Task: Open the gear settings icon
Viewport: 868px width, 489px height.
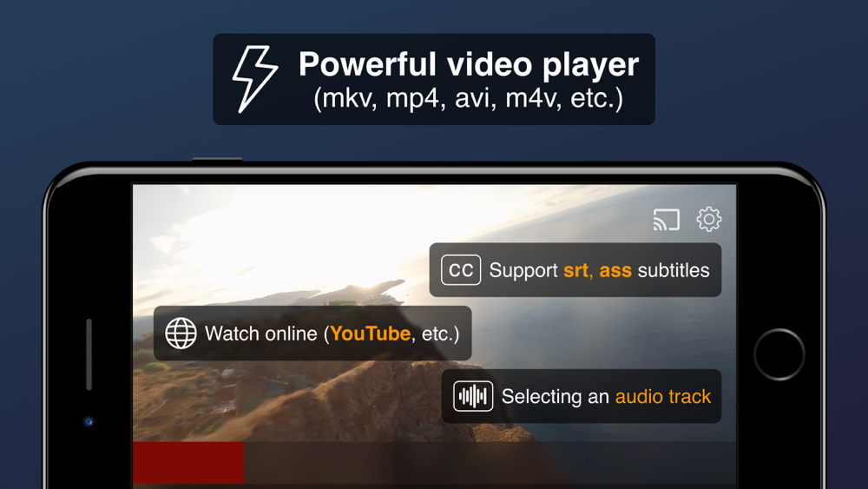Action: 708,219
